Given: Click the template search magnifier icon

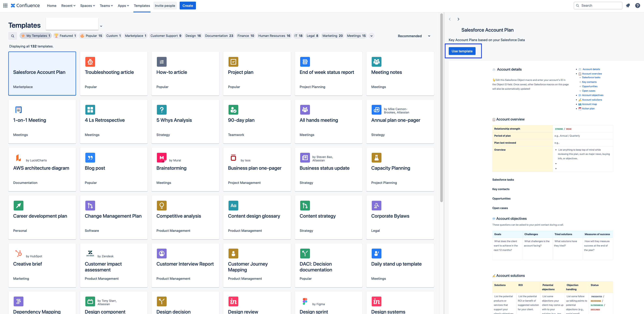Looking at the screenshot, I should click(x=13, y=36).
